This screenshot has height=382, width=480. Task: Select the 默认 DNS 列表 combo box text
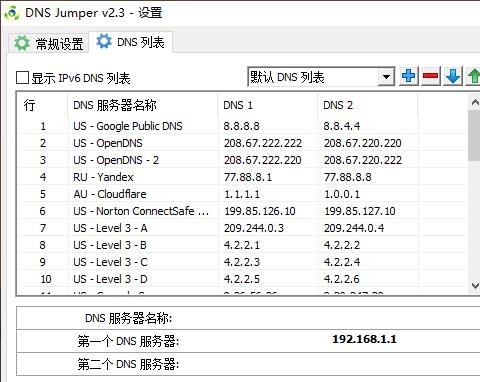tap(287, 77)
